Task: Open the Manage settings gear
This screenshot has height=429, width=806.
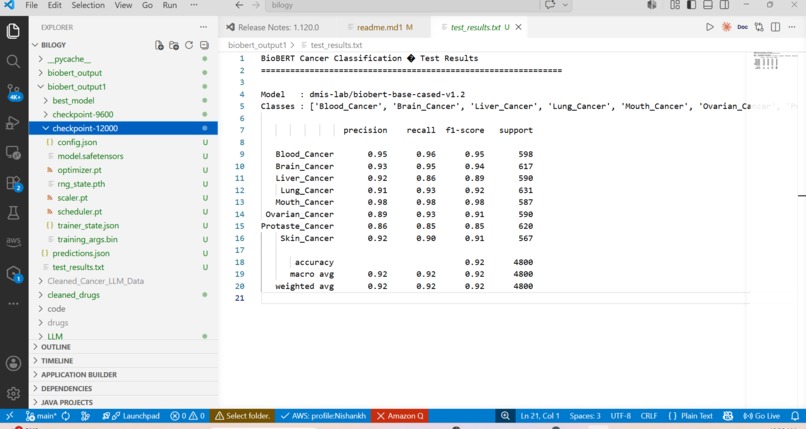Action: 13,394
